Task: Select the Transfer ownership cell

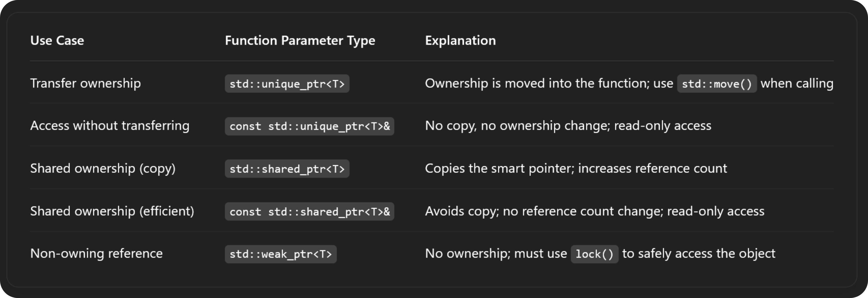Action: pos(85,83)
